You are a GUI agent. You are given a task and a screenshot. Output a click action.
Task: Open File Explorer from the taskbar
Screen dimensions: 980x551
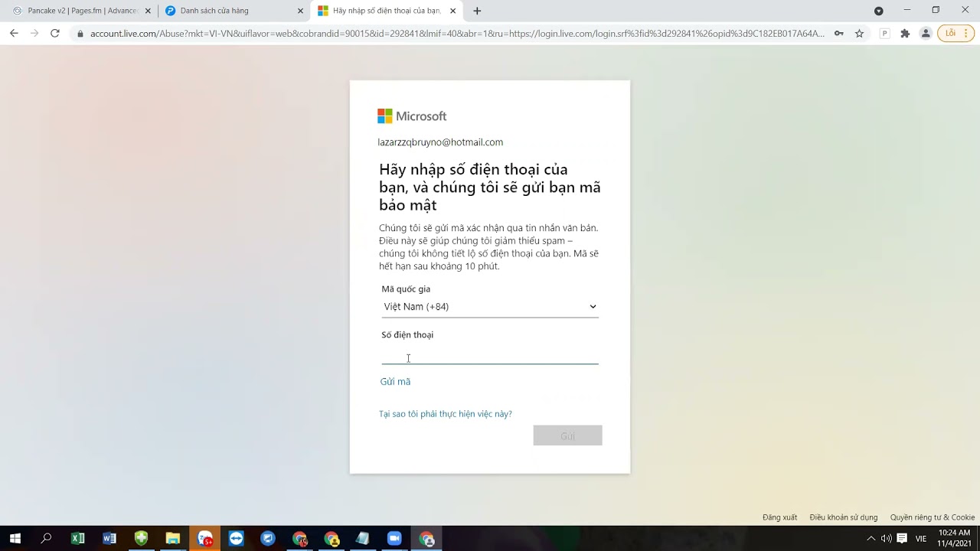[173, 539]
